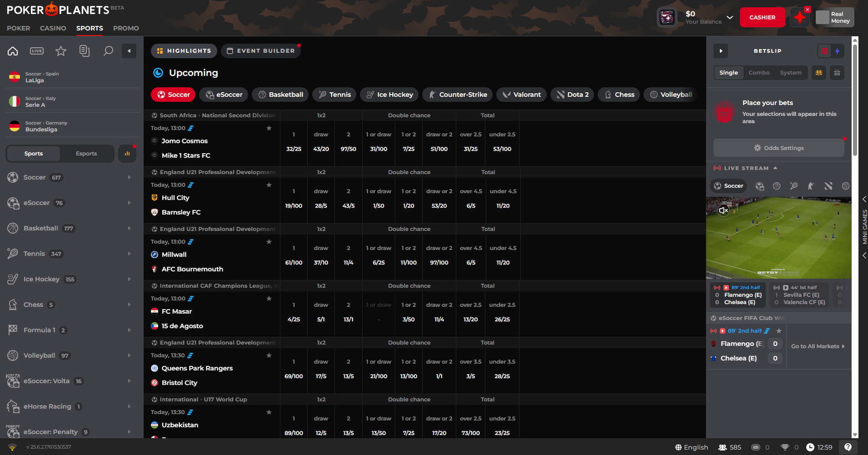868x455 pixels.
Task: Open the search in the left sidebar
Action: [x=108, y=50]
